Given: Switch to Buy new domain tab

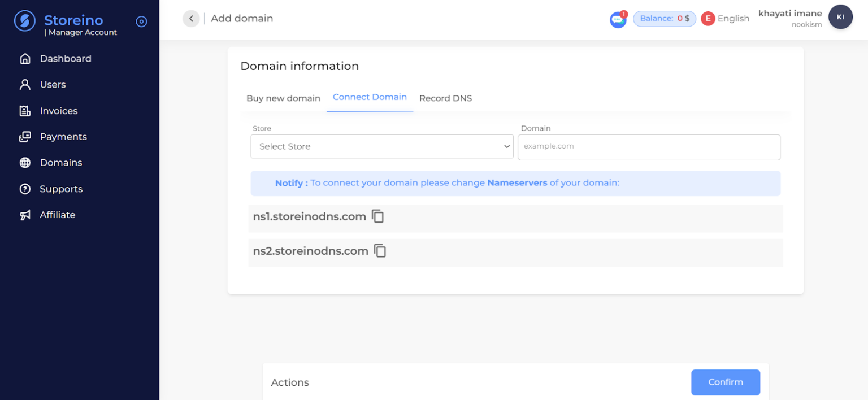Looking at the screenshot, I should [283, 98].
